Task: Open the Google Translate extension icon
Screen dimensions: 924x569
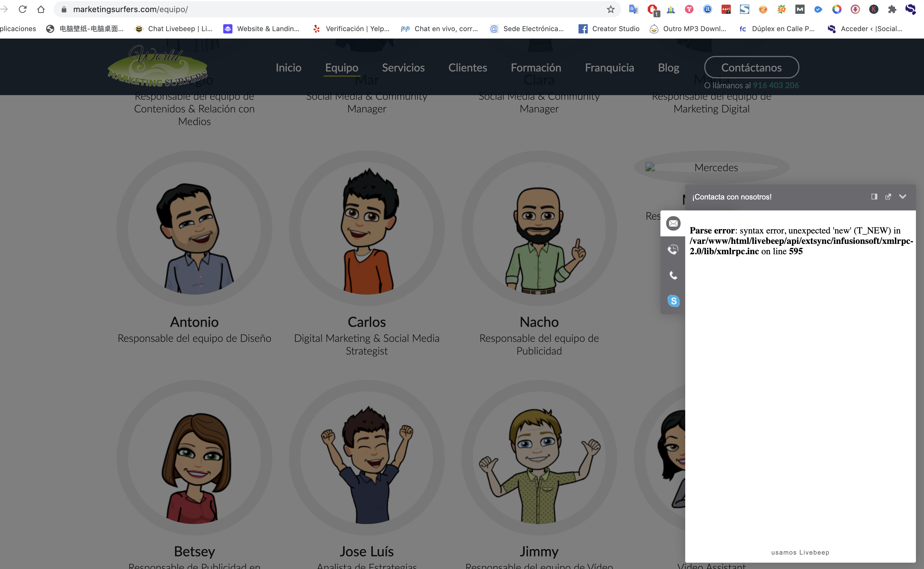Action: point(633,9)
